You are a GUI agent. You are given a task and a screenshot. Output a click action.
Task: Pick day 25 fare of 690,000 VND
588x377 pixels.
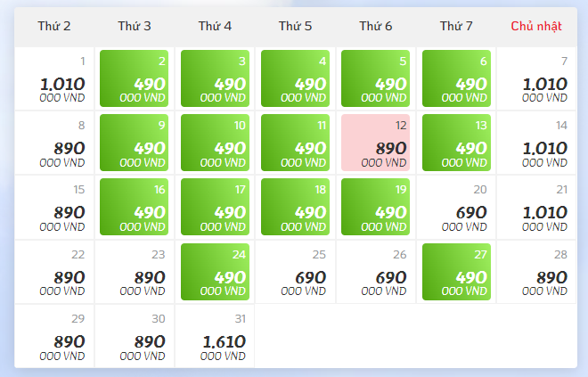(x=295, y=272)
